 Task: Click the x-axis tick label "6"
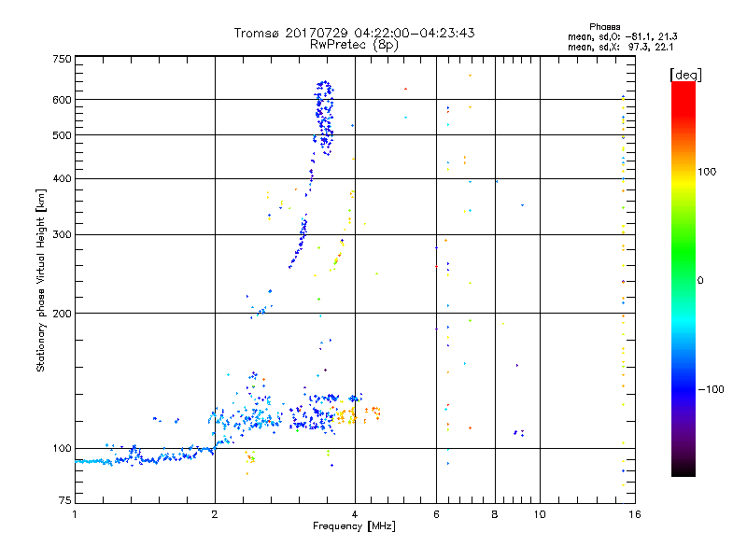click(x=436, y=514)
